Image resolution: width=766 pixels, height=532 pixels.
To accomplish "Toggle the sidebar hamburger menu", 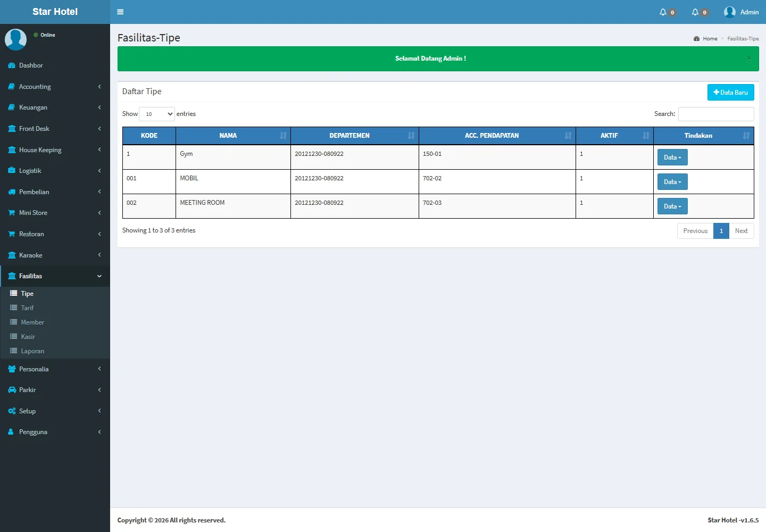I will click(x=120, y=12).
